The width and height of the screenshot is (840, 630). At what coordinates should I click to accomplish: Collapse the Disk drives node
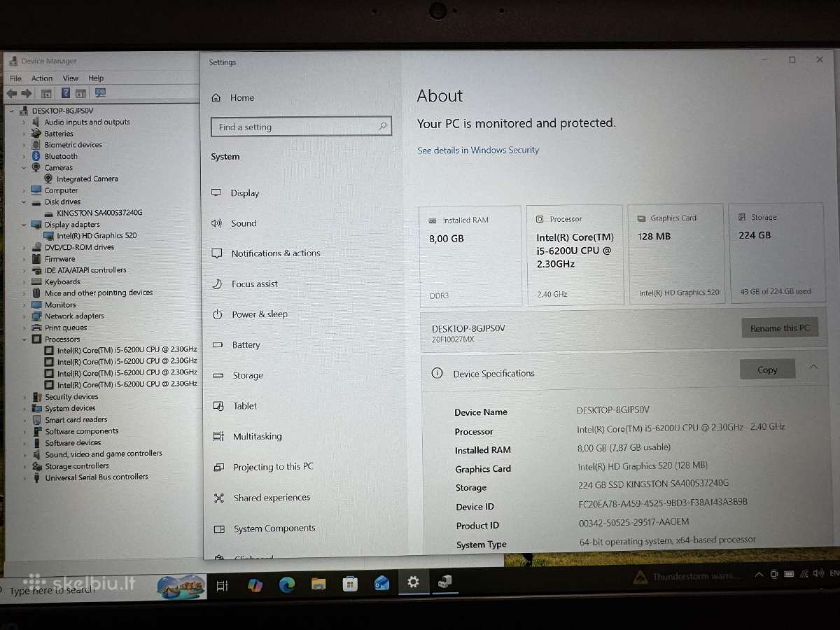23,202
